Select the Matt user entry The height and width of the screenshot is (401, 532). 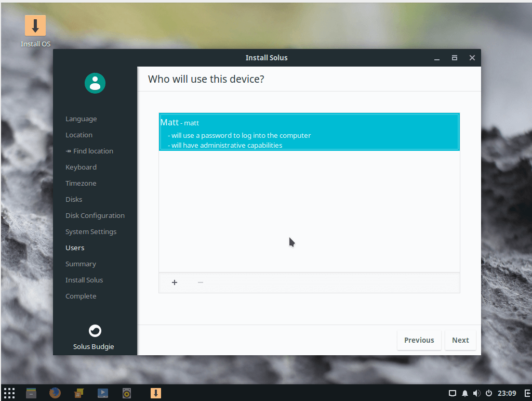coord(309,131)
